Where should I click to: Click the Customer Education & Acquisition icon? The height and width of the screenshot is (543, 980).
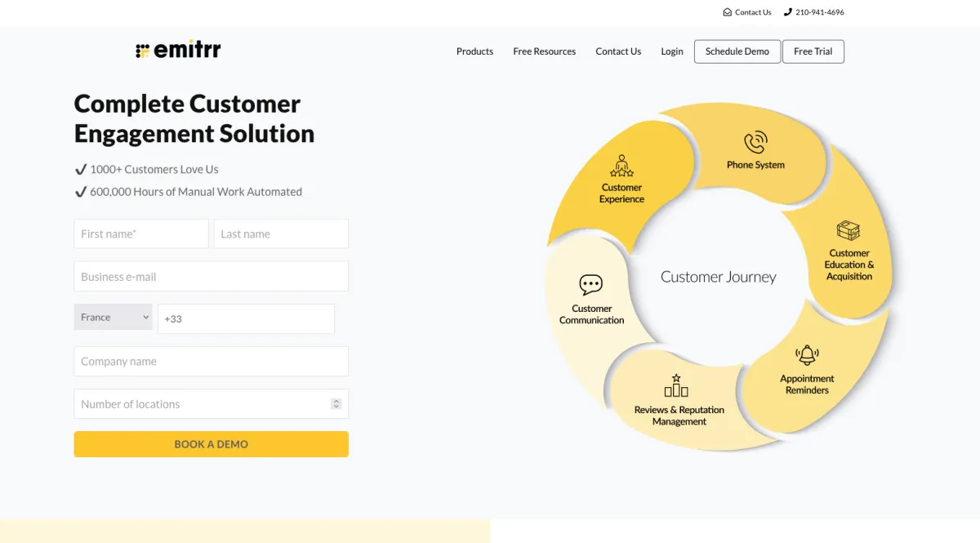point(849,230)
